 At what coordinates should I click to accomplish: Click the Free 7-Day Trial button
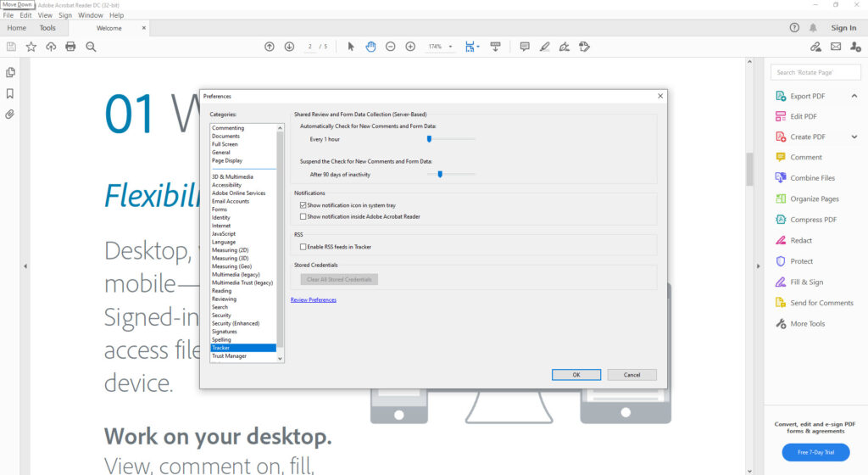815,452
